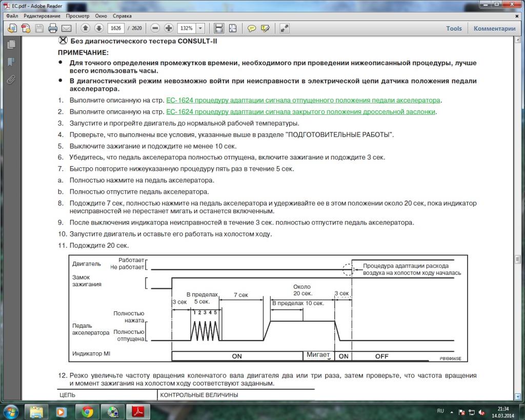Open the Просмотр menu
The image size is (525, 420).
point(77,16)
